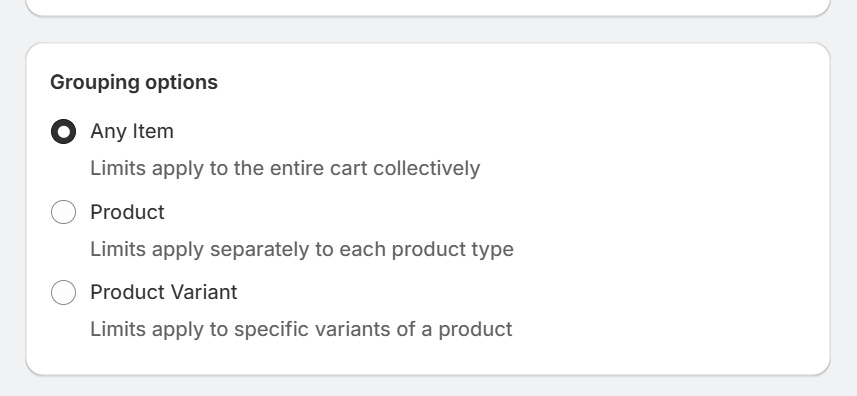Image resolution: width=857 pixels, height=396 pixels.
Task: Select the Any Item radio button
Action: [x=63, y=132]
